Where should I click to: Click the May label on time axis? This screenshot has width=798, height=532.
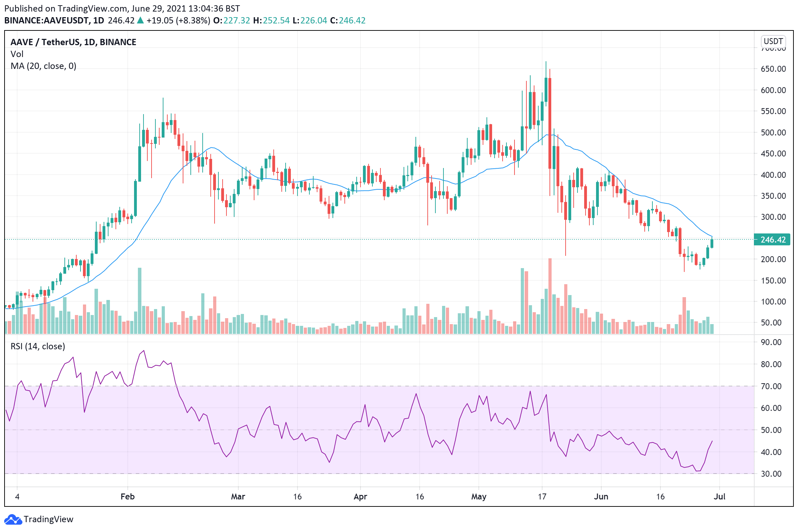(479, 496)
